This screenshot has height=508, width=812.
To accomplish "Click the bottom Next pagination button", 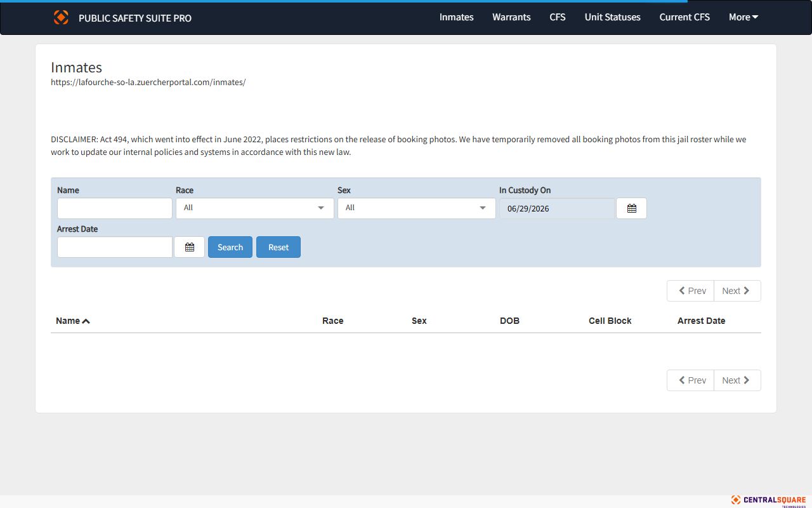I will [x=737, y=380].
